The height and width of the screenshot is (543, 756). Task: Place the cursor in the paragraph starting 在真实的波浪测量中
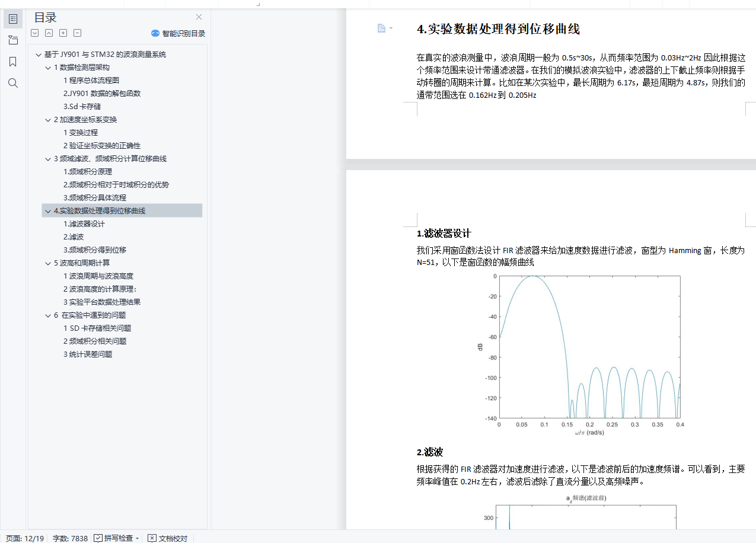coord(580,76)
